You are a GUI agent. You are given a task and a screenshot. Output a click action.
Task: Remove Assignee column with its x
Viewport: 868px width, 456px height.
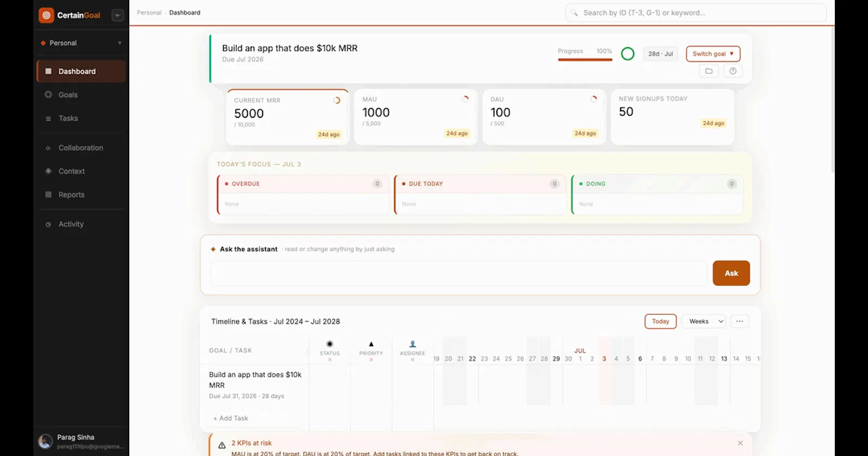[412, 360]
